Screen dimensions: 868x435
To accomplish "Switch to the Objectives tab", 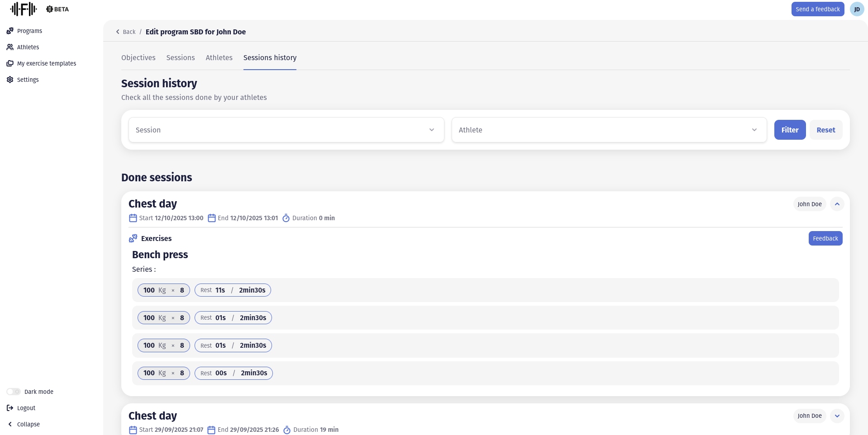I will tap(138, 58).
